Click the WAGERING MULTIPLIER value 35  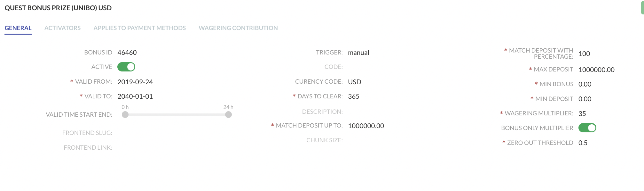click(x=582, y=113)
